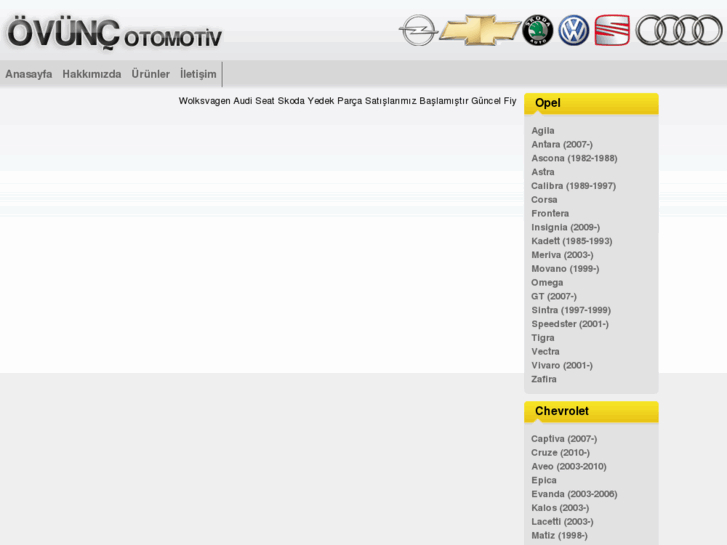727x545 pixels.
Task: Open the Astra model link
Action: pyautogui.click(x=542, y=172)
